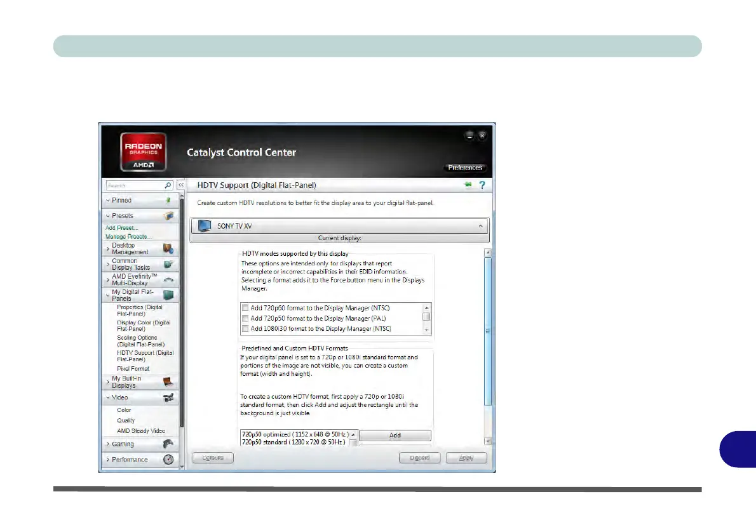This screenshot has width=756, height=532.
Task: Collapse the Video section
Action: click(x=108, y=397)
